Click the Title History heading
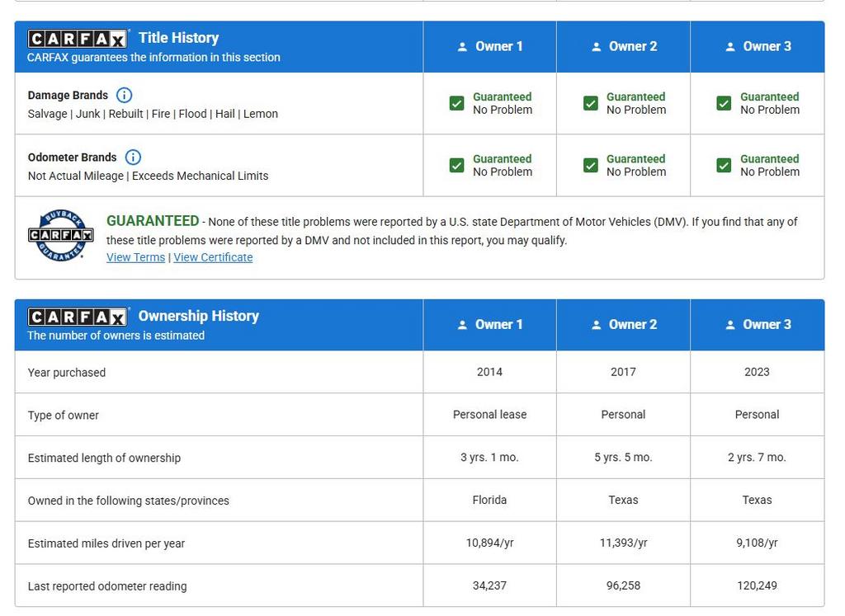Viewport: 845px width, 616px height. (x=178, y=38)
